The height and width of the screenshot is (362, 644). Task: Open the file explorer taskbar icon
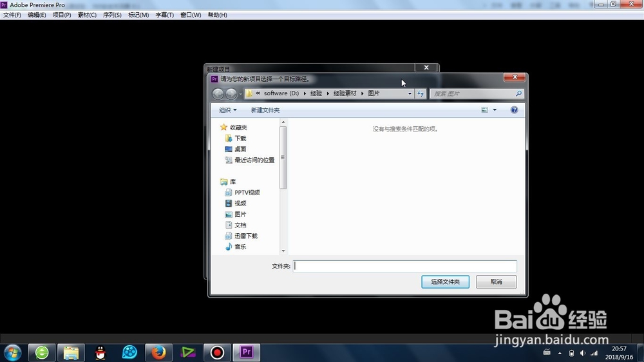tap(71, 352)
